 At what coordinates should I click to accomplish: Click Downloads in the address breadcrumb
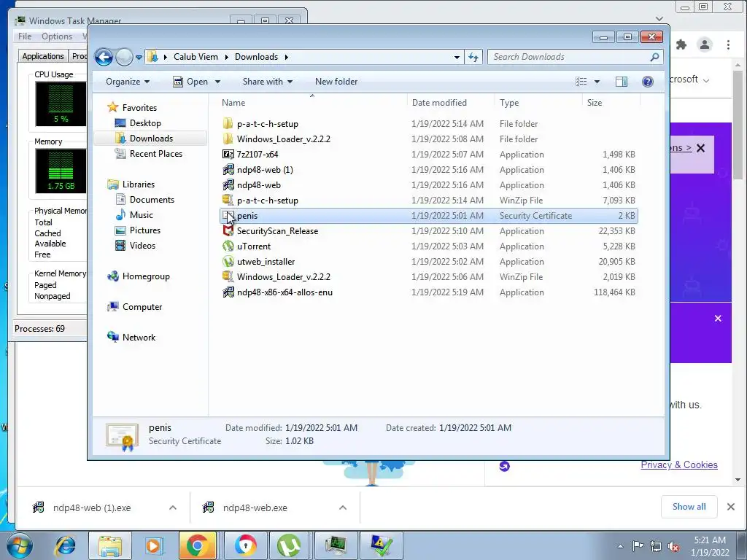point(256,57)
